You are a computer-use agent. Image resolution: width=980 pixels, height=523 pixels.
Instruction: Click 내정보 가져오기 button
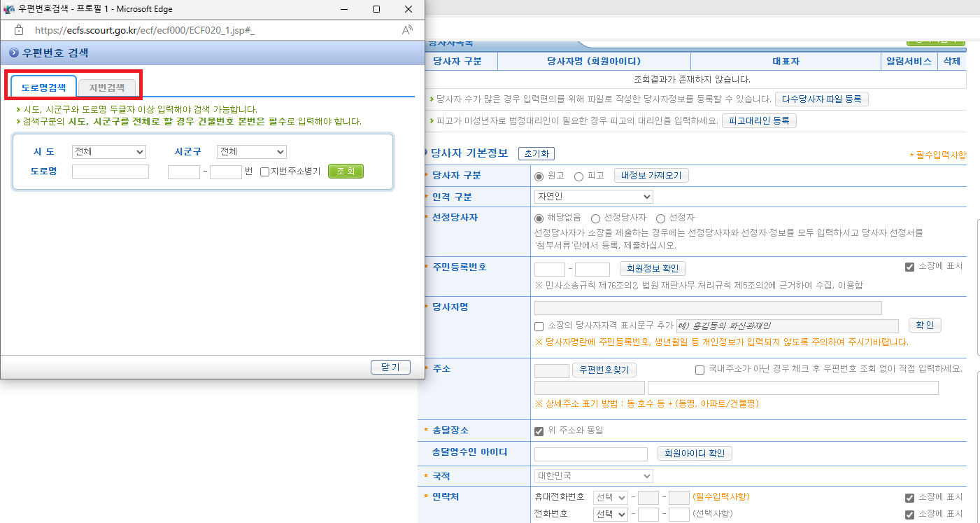[x=651, y=176]
